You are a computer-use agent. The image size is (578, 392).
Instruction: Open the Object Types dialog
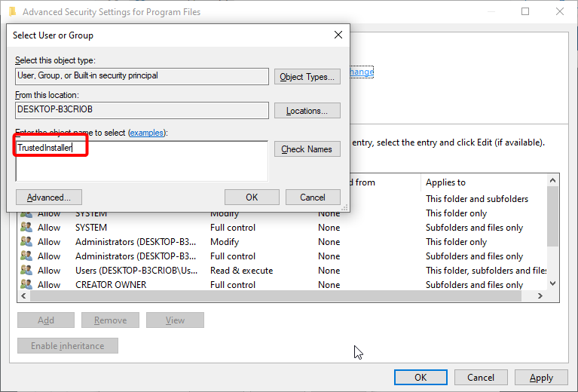[x=307, y=77]
